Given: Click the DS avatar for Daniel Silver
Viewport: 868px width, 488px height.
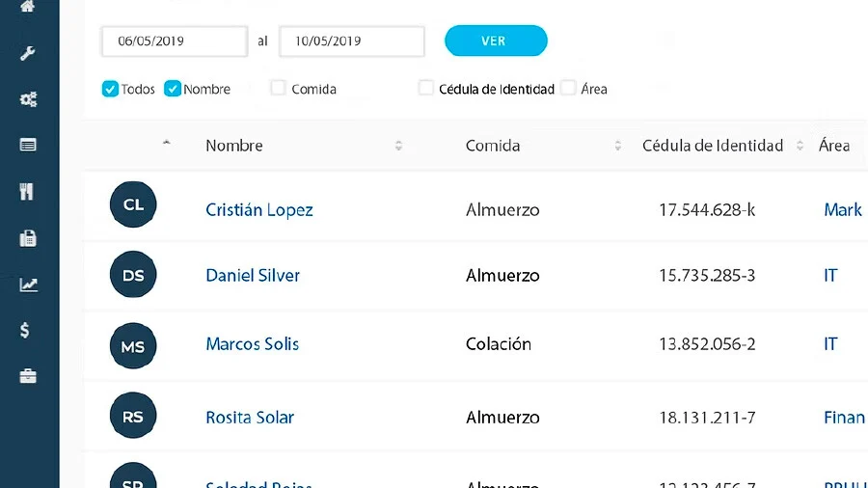Looking at the screenshot, I should click(133, 275).
